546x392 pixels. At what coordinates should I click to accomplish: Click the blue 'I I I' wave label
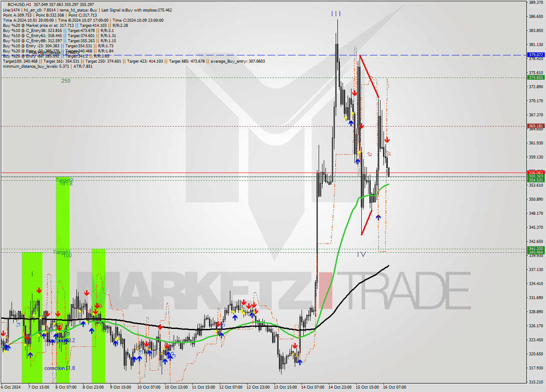point(336,14)
